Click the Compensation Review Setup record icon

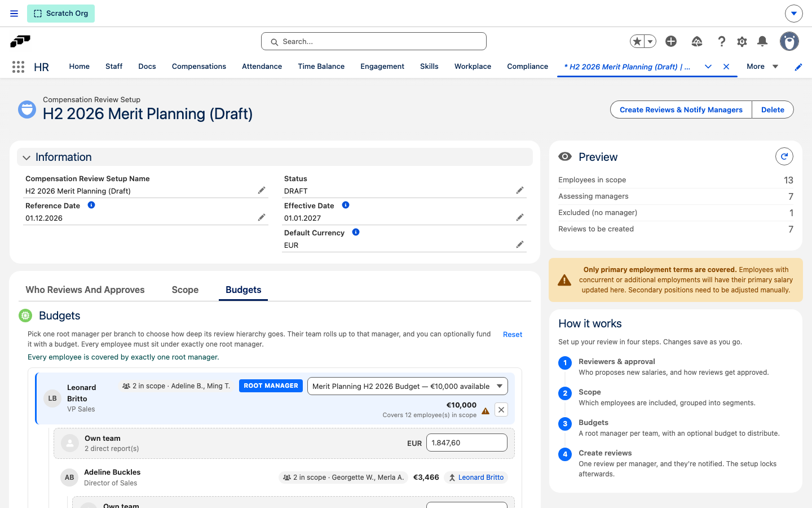[27, 110]
